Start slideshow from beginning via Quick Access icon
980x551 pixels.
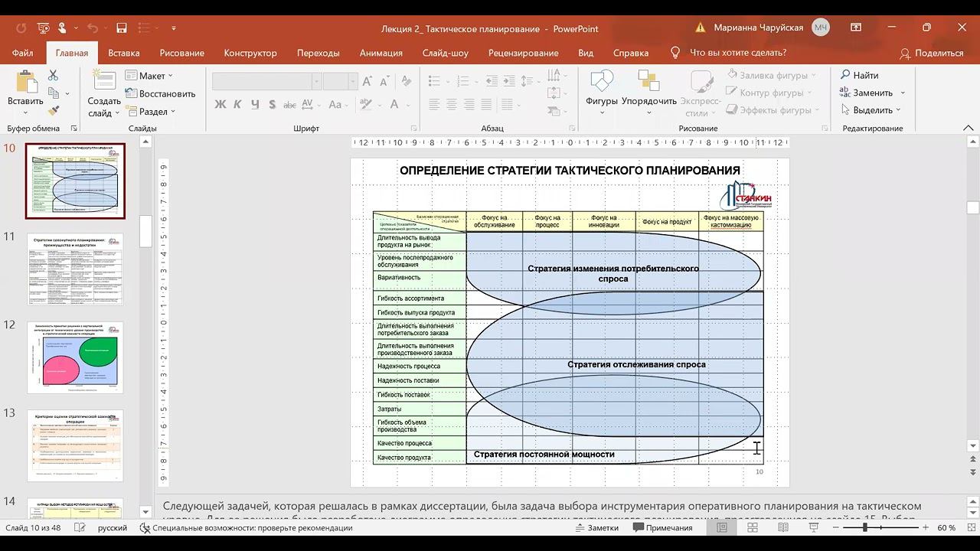tap(44, 28)
